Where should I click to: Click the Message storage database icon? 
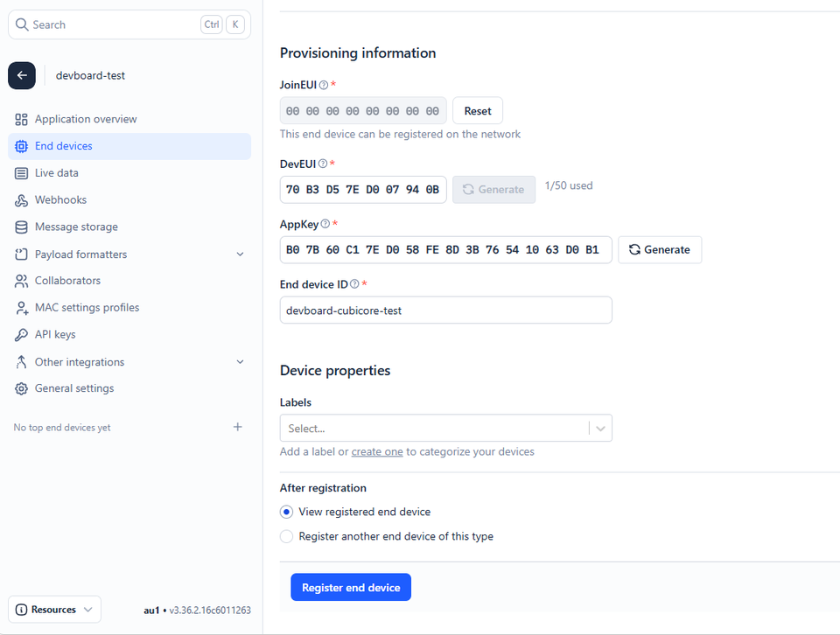[21, 227]
